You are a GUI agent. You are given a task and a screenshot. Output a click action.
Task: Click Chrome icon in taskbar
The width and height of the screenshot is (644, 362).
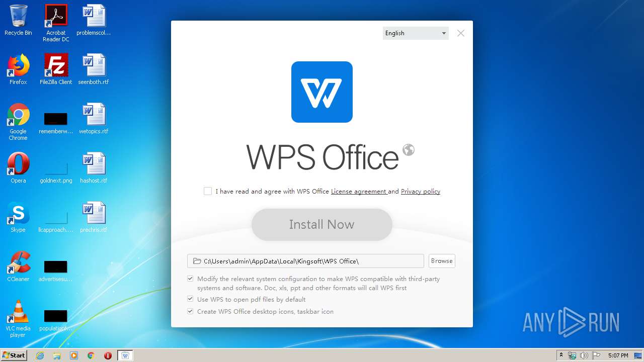tap(91, 355)
